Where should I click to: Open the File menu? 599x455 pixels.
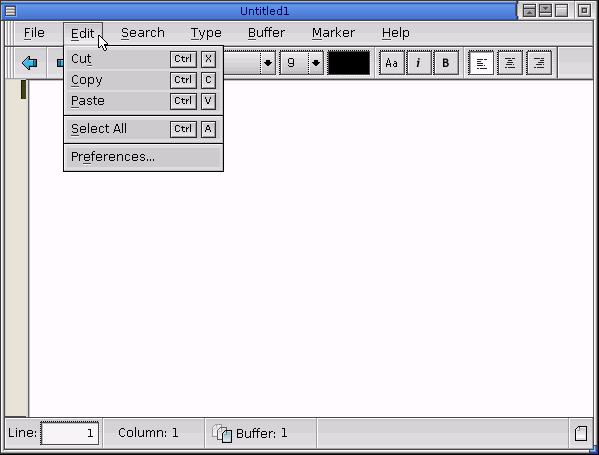(34, 33)
